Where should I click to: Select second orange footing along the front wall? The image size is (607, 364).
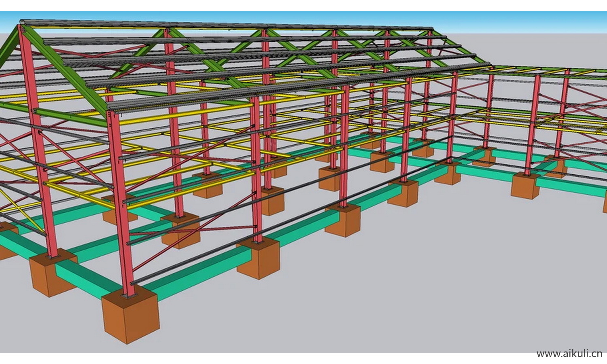(x=259, y=258)
